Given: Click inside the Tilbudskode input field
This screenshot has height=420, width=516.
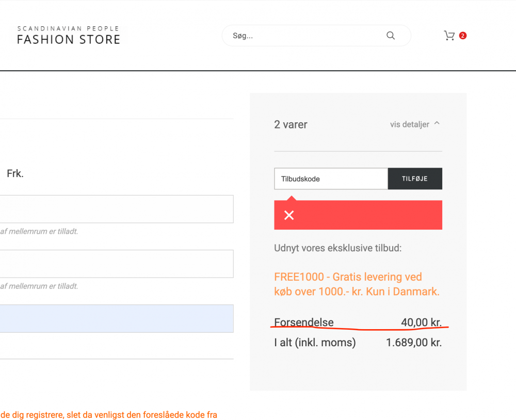Looking at the screenshot, I should [x=330, y=179].
